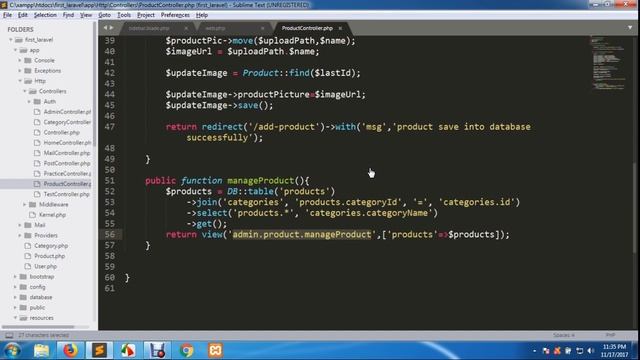The image size is (640, 360).
Task: Switch to the ProductController.php tab
Action: pyautogui.click(x=307, y=28)
